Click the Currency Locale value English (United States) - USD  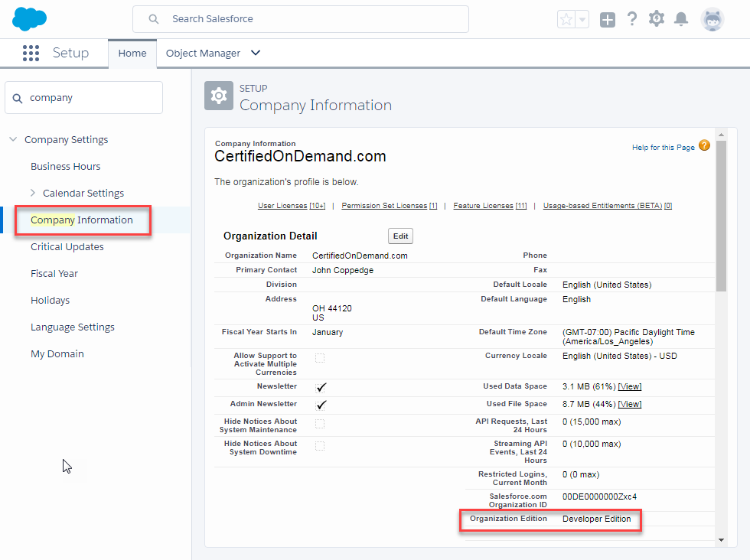point(619,356)
